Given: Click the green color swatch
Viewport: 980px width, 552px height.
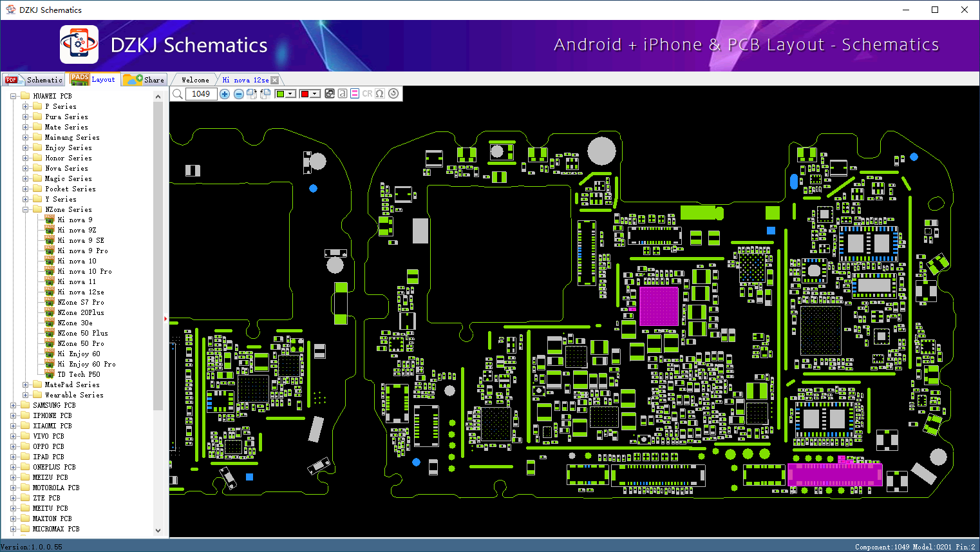Looking at the screenshot, I should click(x=280, y=94).
